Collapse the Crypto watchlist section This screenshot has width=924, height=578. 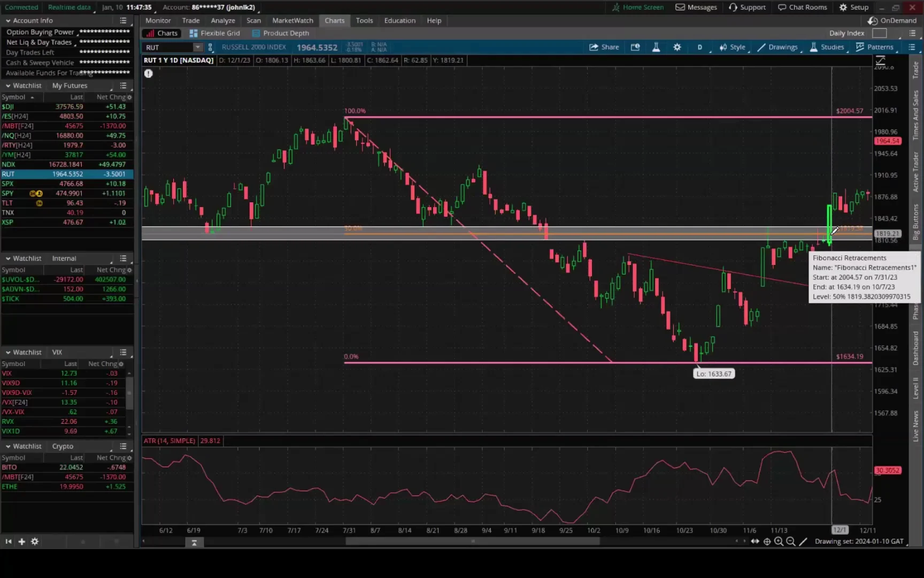8,446
